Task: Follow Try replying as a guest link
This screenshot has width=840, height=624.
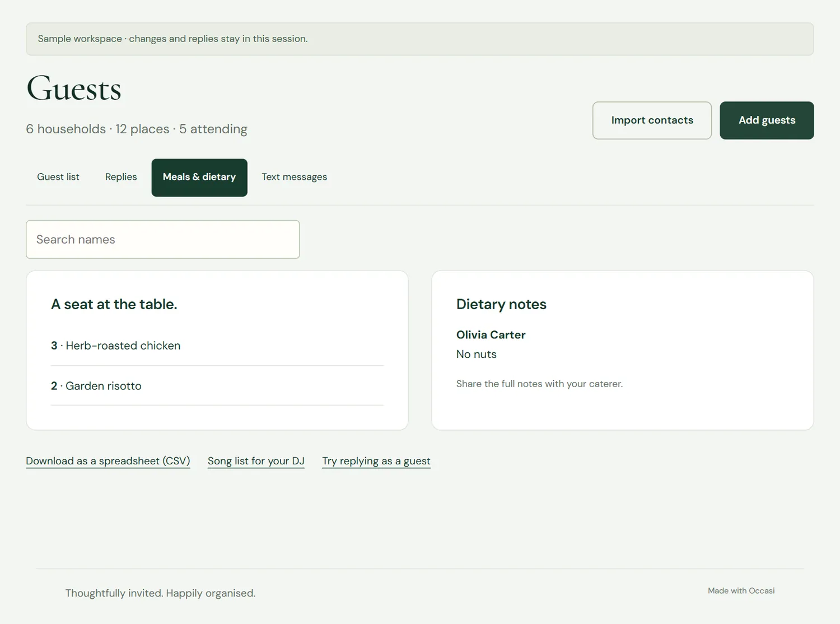Action: point(376,461)
